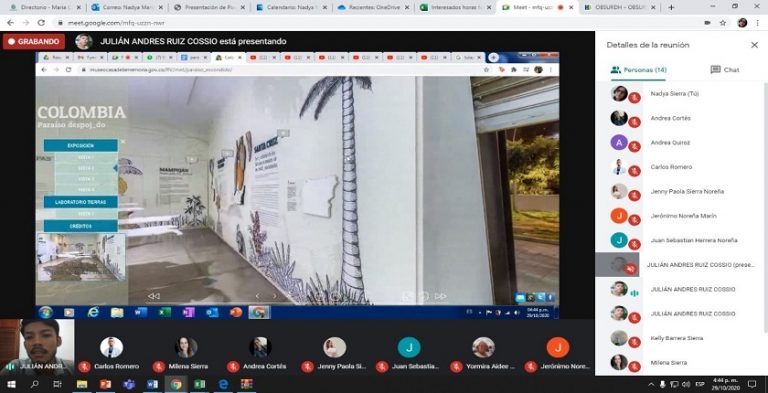Click the GRABANDO recording indicator
The height and width of the screenshot is (393, 768).
(x=34, y=42)
